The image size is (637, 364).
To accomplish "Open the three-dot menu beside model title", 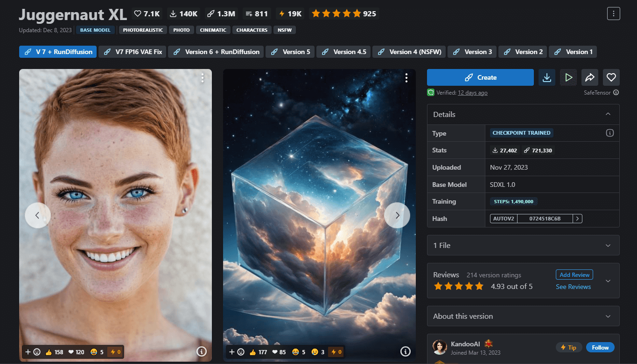I will 613,14.
